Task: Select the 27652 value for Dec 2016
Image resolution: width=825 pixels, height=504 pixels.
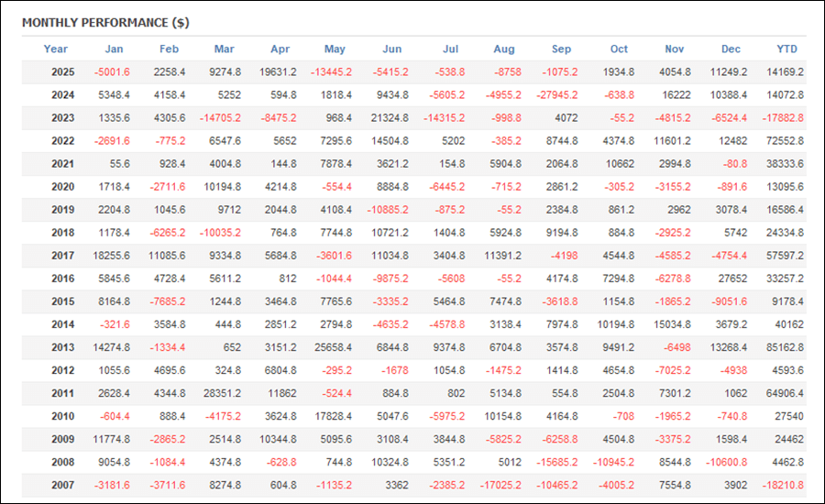Action: (x=732, y=279)
